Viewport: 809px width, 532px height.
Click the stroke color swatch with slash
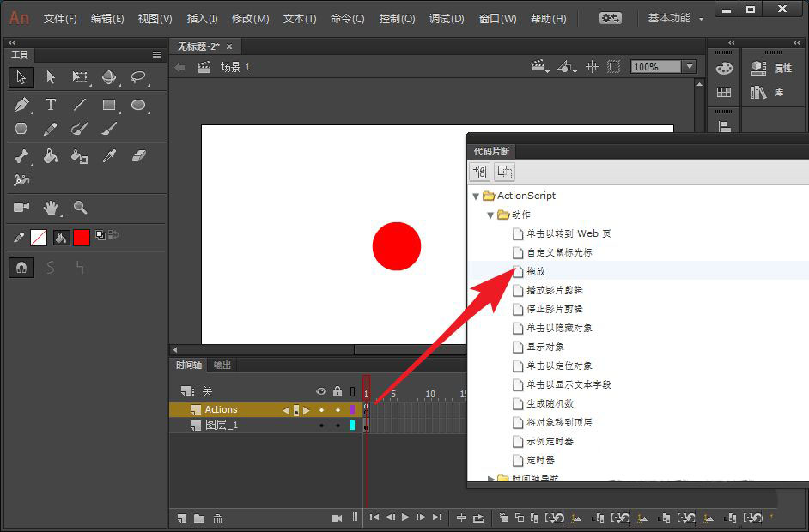point(39,238)
